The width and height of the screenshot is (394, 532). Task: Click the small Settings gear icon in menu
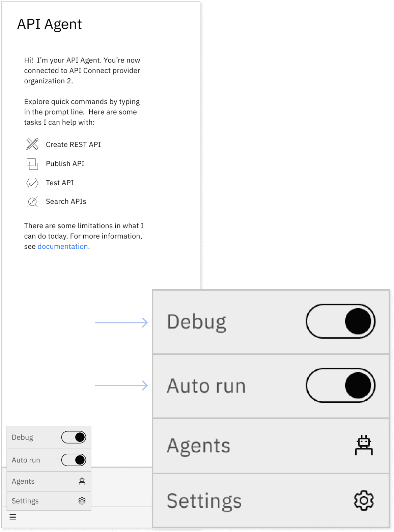[82, 501]
